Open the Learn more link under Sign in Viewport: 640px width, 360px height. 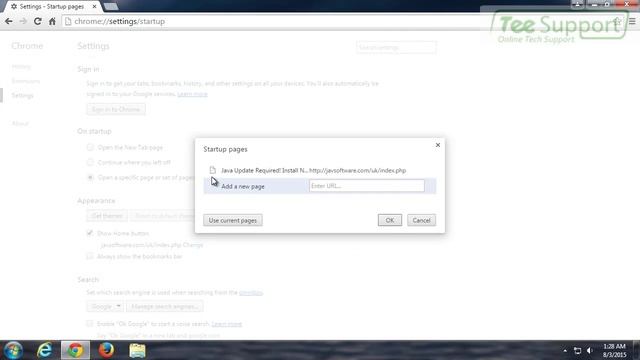coord(192,94)
